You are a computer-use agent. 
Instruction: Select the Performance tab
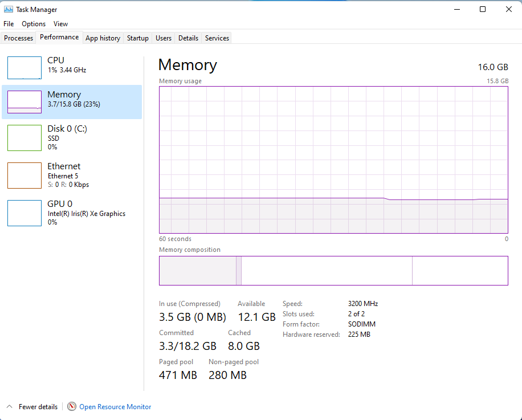tap(59, 37)
